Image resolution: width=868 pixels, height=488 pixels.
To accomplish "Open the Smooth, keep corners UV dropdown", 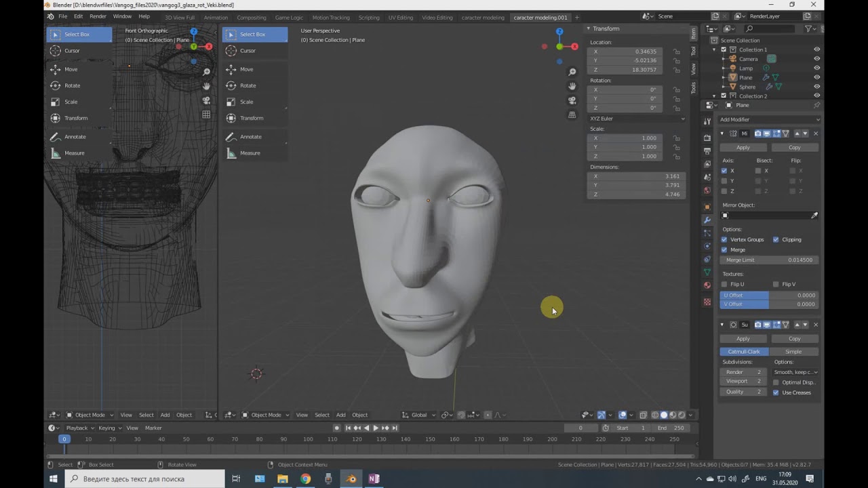I will [x=796, y=372].
